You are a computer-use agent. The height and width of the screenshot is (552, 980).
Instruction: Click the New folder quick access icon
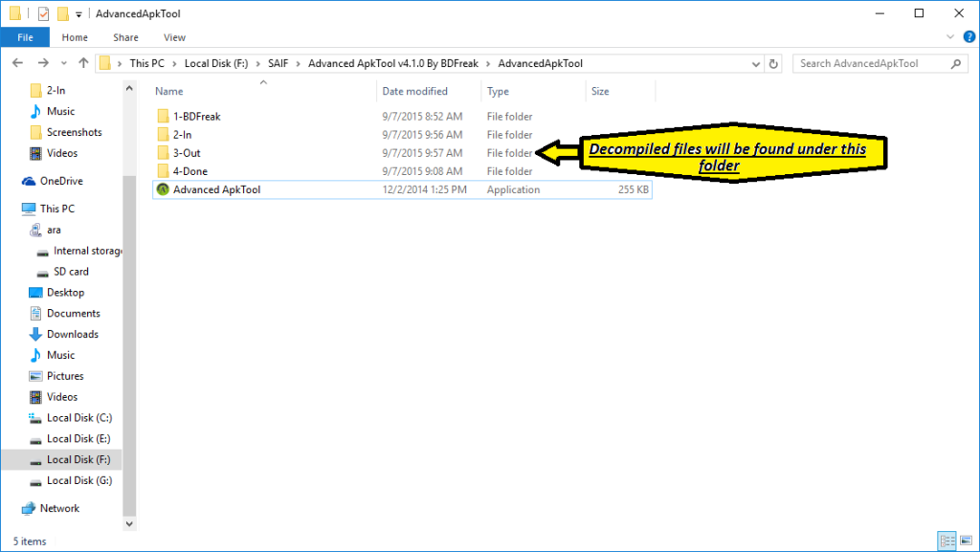[x=62, y=13]
